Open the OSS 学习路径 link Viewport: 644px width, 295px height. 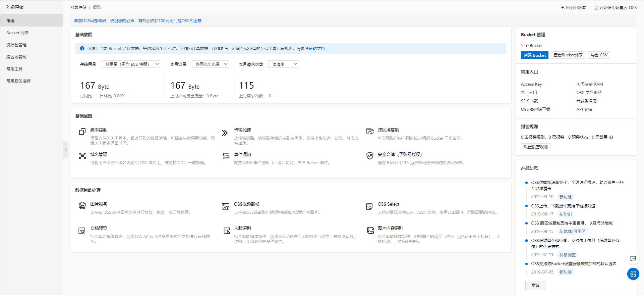(589, 93)
